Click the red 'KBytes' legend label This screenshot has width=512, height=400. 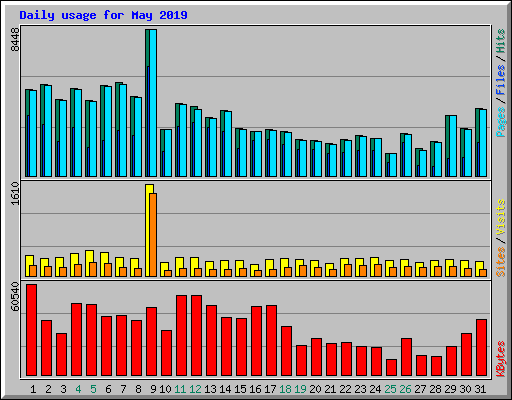pyautogui.click(x=501, y=359)
